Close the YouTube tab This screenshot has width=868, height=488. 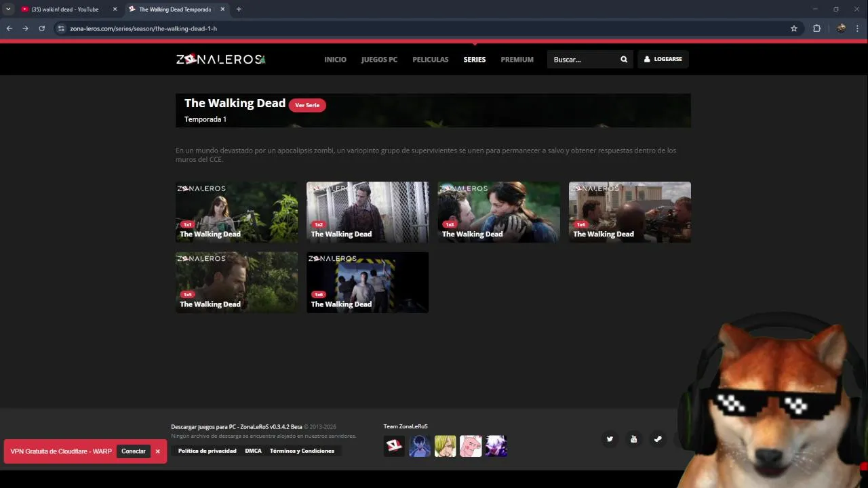click(x=114, y=9)
